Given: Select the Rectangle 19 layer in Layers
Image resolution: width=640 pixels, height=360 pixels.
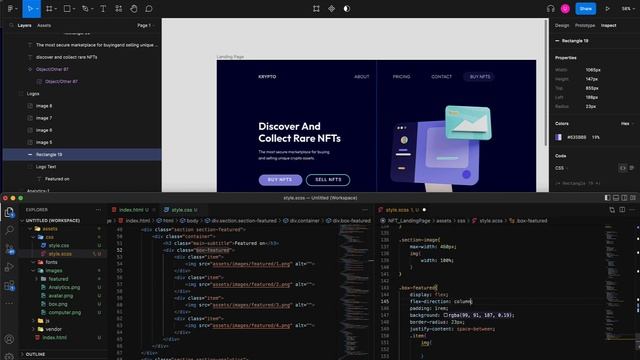Looking at the screenshot, I should [82, 155].
